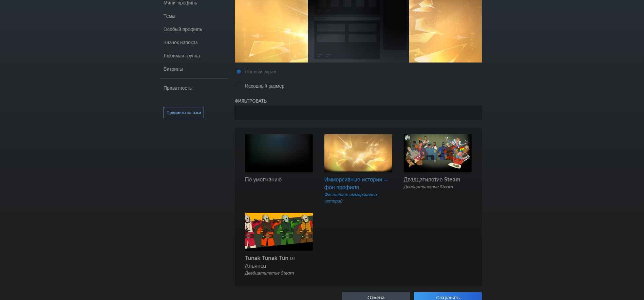Save changes with the Сохранить button

tap(448, 296)
